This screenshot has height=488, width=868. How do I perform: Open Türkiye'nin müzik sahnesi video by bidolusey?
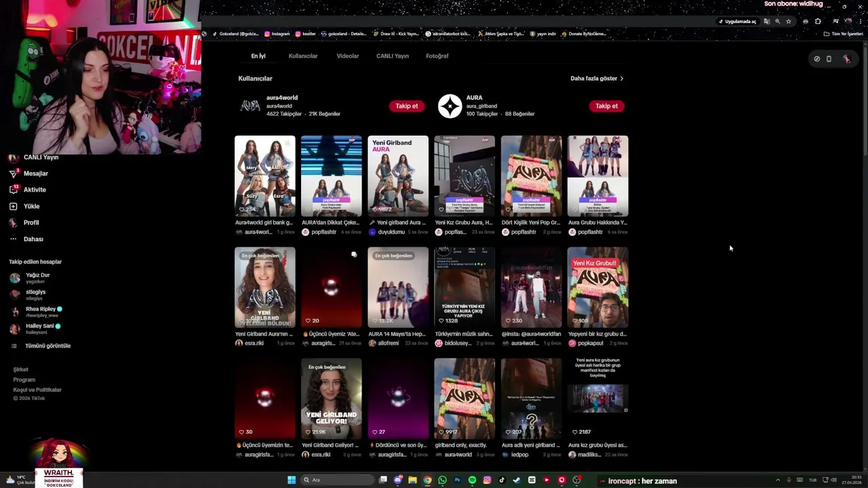465,287
